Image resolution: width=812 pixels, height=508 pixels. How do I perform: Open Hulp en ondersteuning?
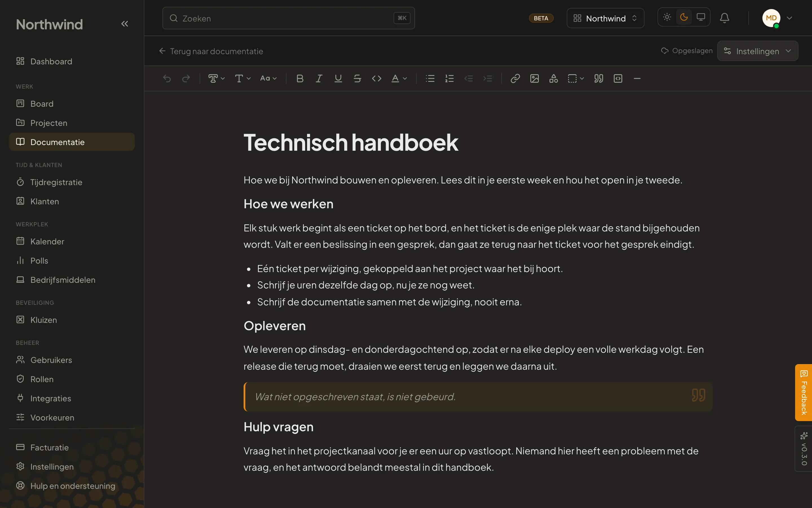72,486
